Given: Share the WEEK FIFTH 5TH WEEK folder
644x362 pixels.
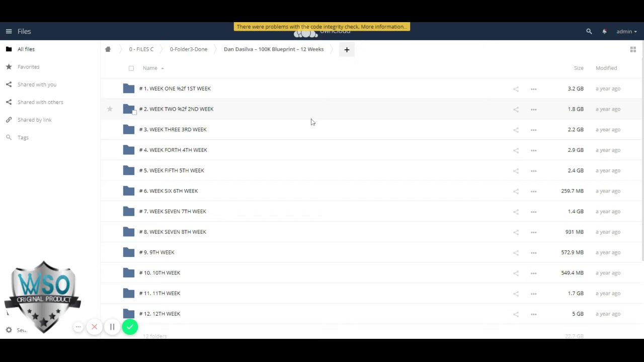Looking at the screenshot, I should [516, 170].
